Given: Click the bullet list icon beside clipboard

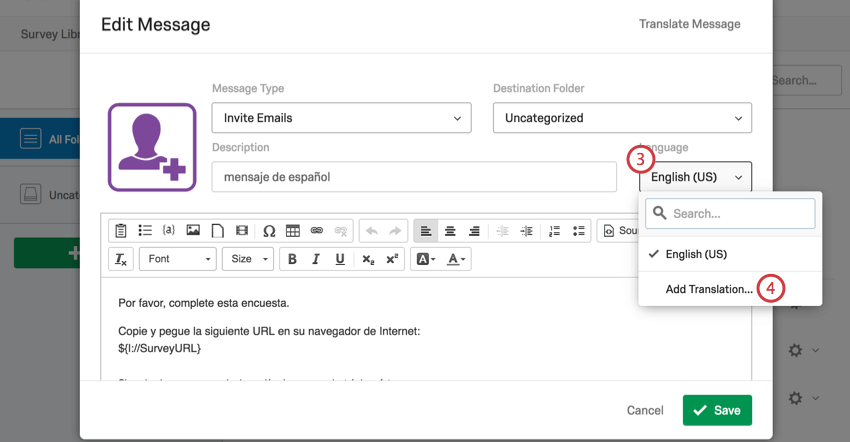Looking at the screenshot, I should click(x=145, y=231).
